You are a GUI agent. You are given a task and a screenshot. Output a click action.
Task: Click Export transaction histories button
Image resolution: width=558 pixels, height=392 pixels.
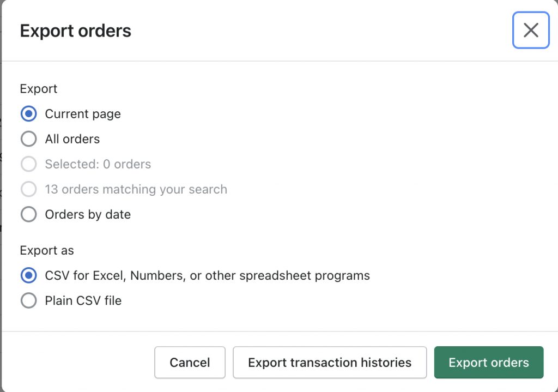click(x=330, y=363)
